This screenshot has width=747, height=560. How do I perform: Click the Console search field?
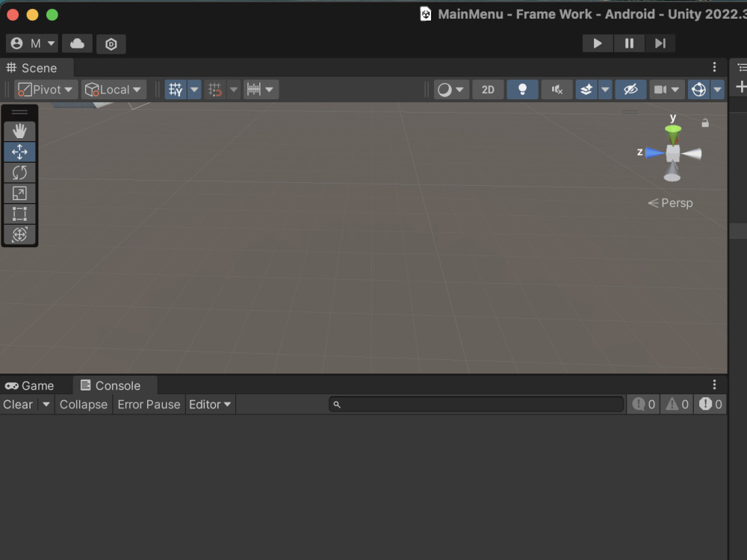(476, 403)
